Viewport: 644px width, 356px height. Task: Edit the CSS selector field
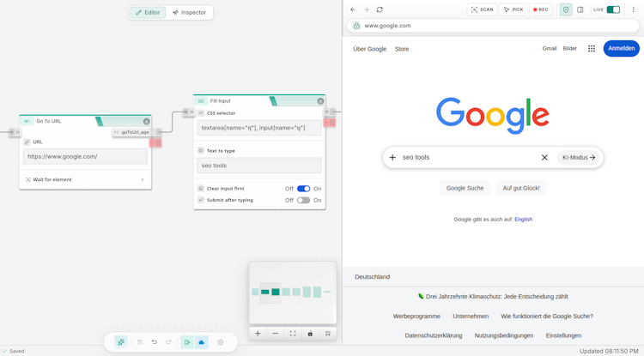(259, 128)
